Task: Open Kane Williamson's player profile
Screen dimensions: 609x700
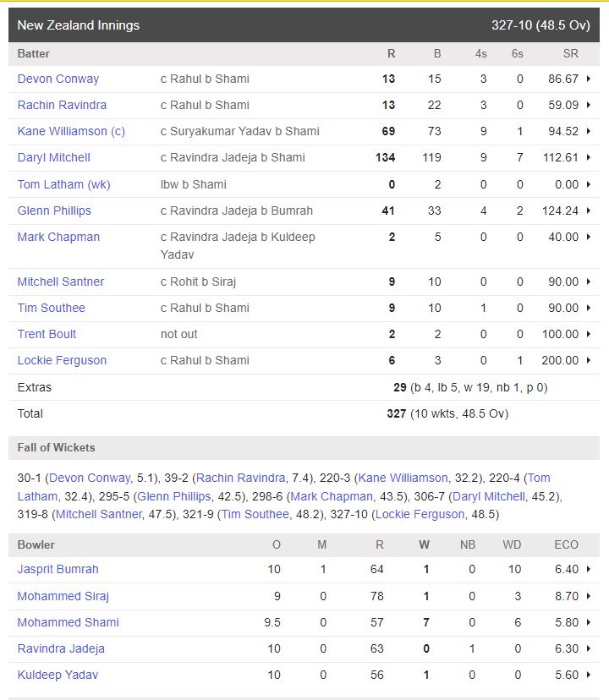Action: pyautogui.click(x=65, y=131)
